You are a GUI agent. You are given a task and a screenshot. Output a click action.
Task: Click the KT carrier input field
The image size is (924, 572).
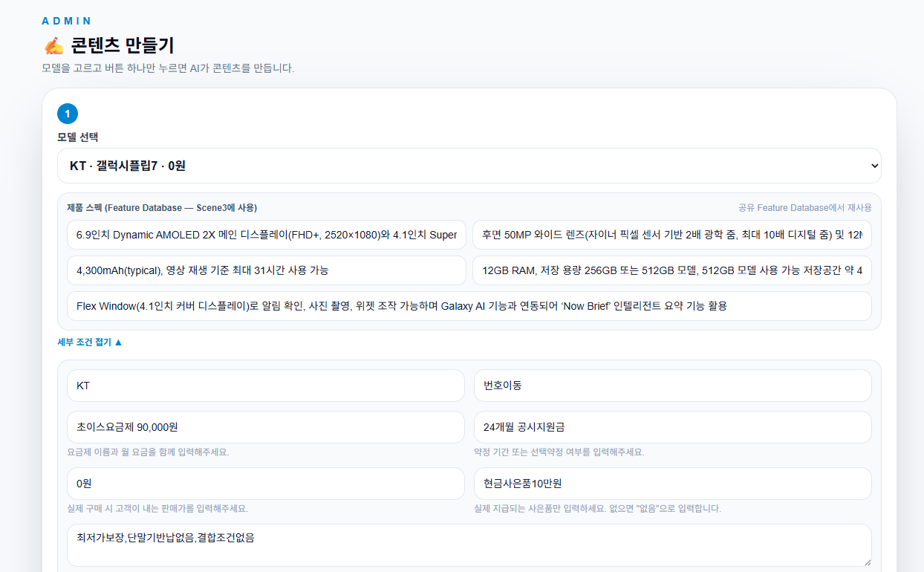(266, 386)
